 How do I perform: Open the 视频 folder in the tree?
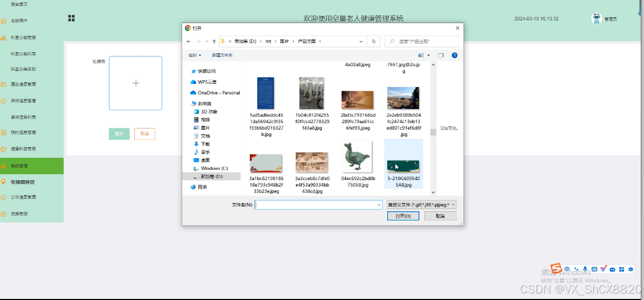[x=201, y=119]
